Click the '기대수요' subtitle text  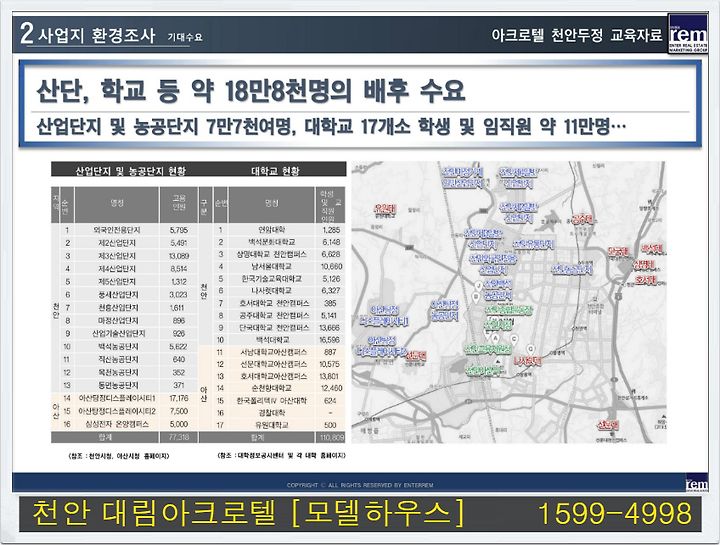click(185, 38)
